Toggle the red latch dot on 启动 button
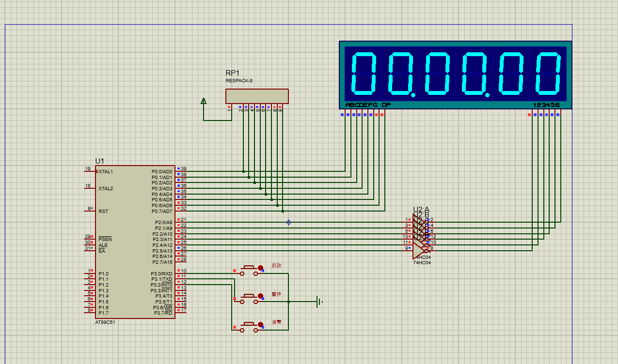 (x=260, y=267)
